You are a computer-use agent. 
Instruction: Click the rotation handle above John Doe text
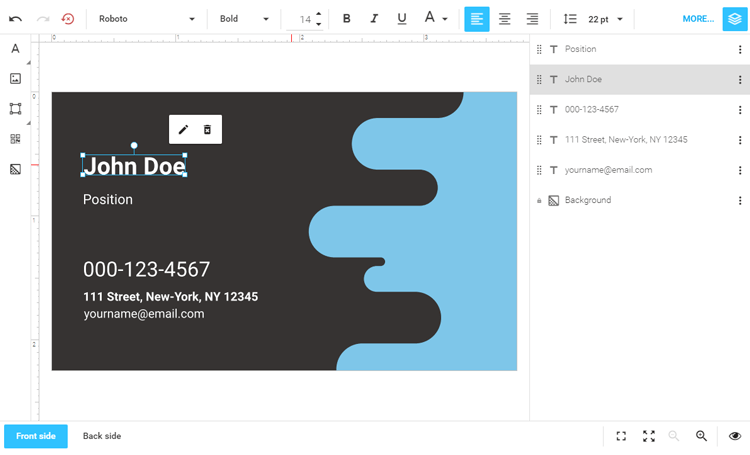134,145
